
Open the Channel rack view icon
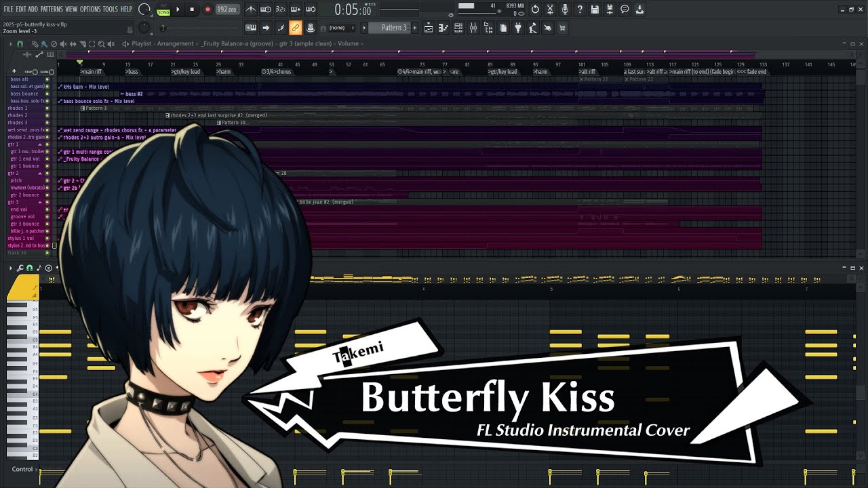coord(458,28)
